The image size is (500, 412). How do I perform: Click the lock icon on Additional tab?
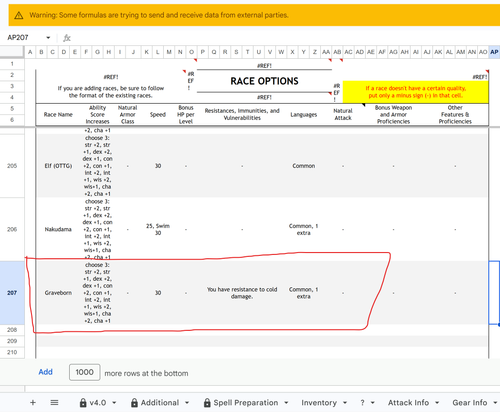(134, 403)
